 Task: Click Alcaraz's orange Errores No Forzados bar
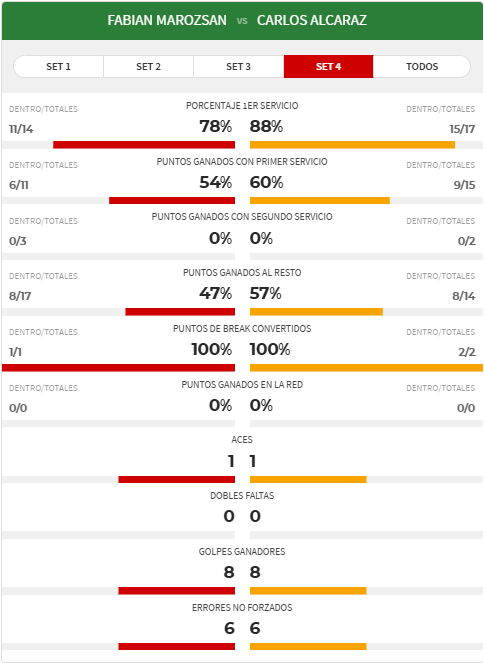308,647
